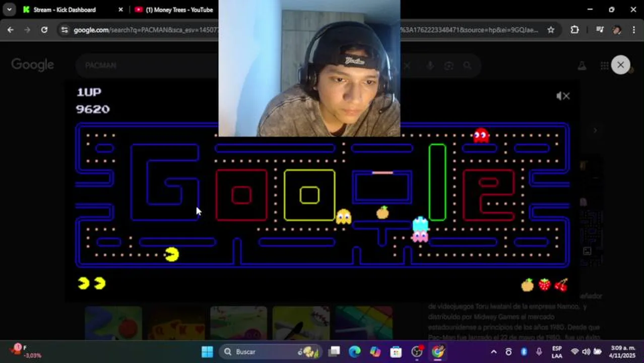Open Microsoft Store on taskbar
This screenshot has height=363, width=644.
(396, 351)
